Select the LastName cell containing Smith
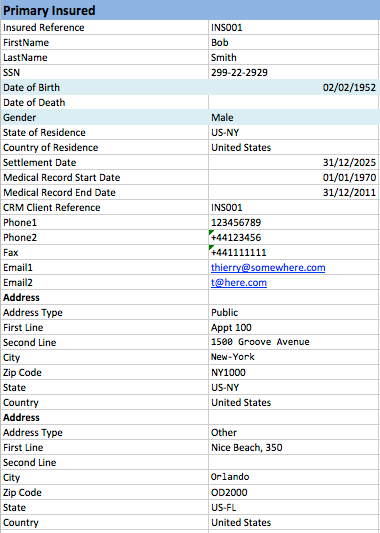The width and height of the screenshot is (380, 533). pos(294,57)
